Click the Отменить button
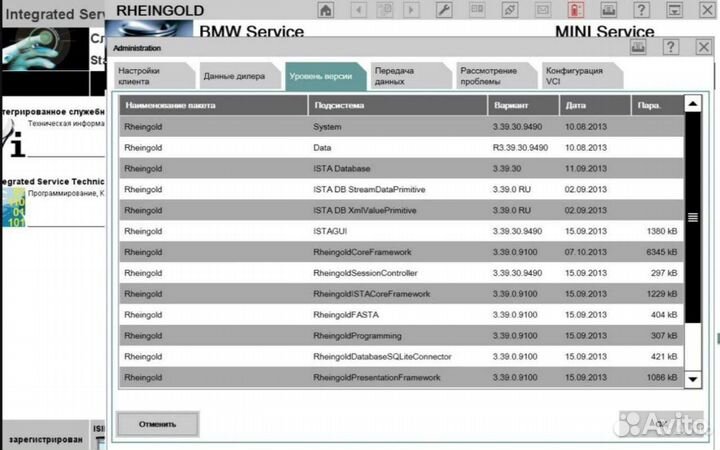Image resolution: width=720 pixels, height=450 pixels. pos(158,424)
